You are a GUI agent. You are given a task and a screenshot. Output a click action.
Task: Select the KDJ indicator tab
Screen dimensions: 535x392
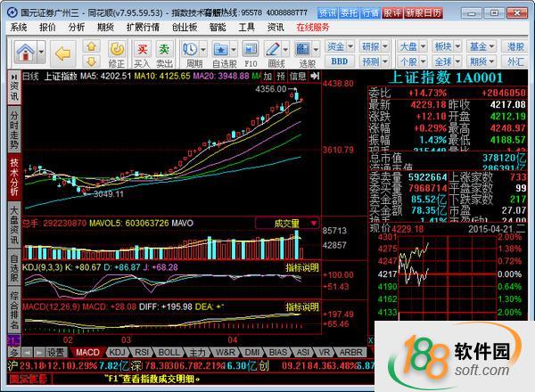tap(117, 352)
